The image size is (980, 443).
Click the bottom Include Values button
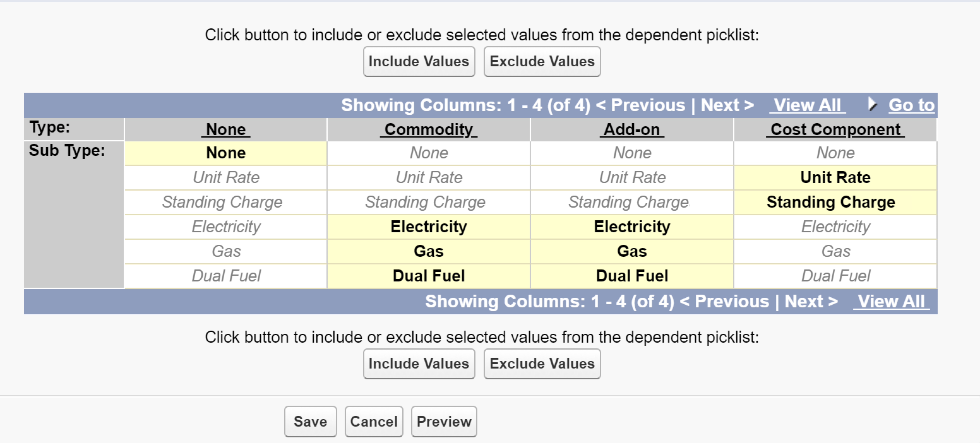point(419,364)
